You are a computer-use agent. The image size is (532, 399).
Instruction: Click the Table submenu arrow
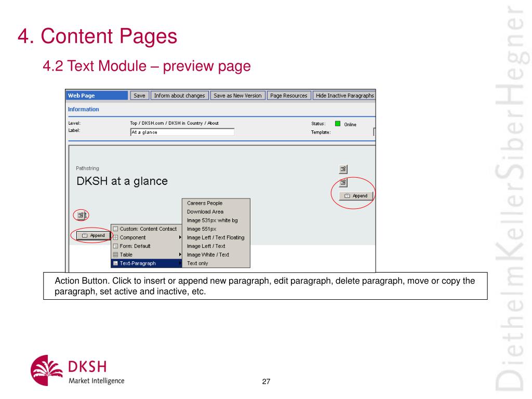click(180, 255)
